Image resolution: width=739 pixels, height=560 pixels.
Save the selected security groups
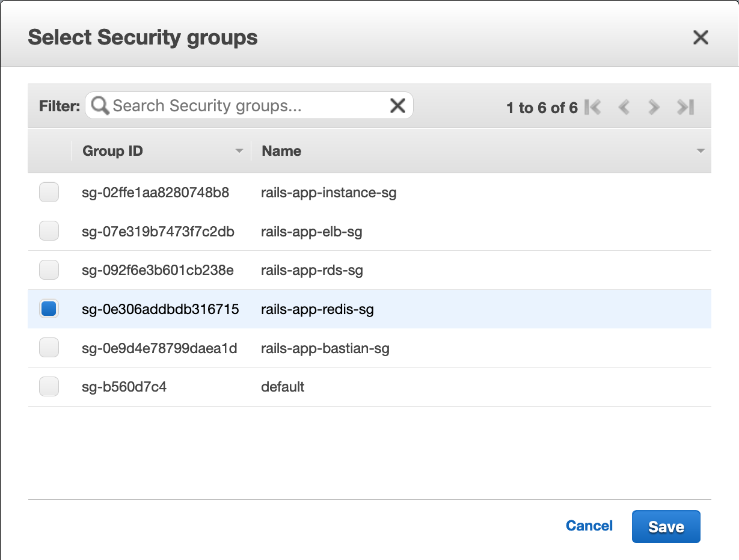click(666, 526)
